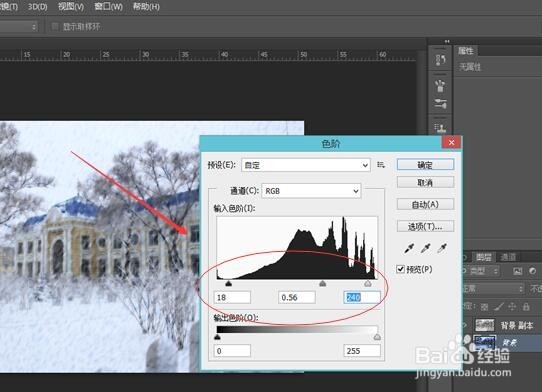
Task: Click the input midtone gray slider triangle
Action: (x=323, y=284)
